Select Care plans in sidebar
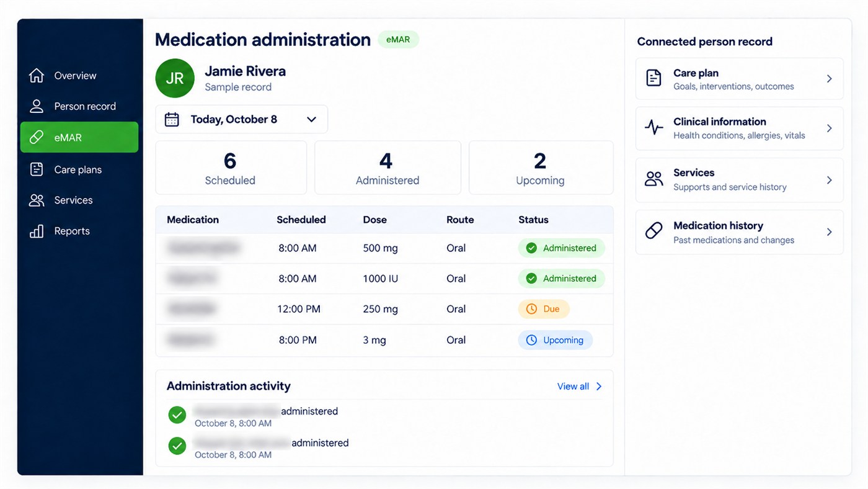Screen dimensions: 868x489 pyautogui.click(x=79, y=169)
